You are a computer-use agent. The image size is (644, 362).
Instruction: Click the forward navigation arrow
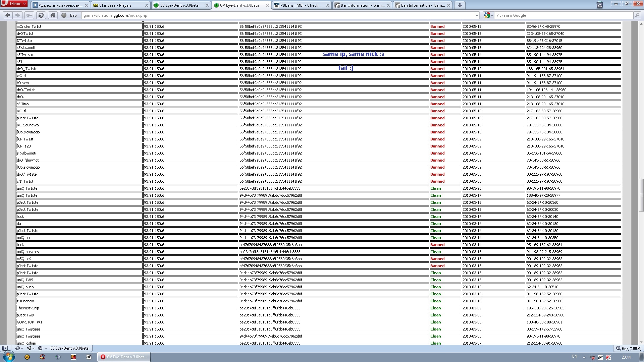(x=18, y=15)
